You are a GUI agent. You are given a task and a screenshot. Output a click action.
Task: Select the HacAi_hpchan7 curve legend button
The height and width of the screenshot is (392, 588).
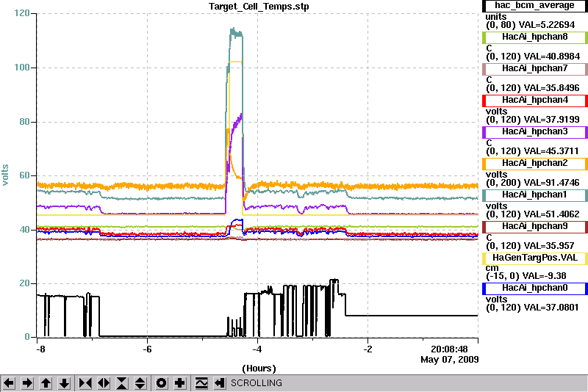coord(535,68)
